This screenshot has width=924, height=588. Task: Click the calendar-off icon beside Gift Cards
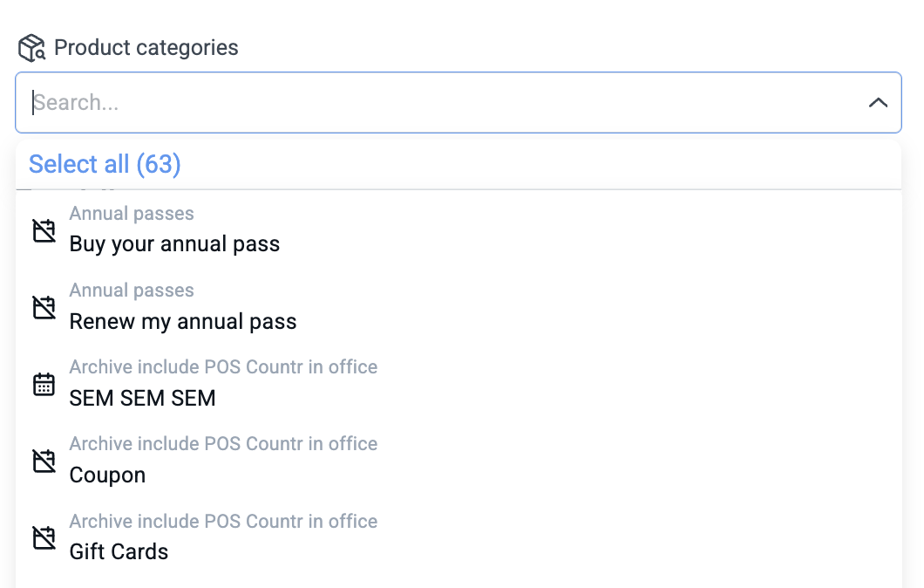pos(44,538)
